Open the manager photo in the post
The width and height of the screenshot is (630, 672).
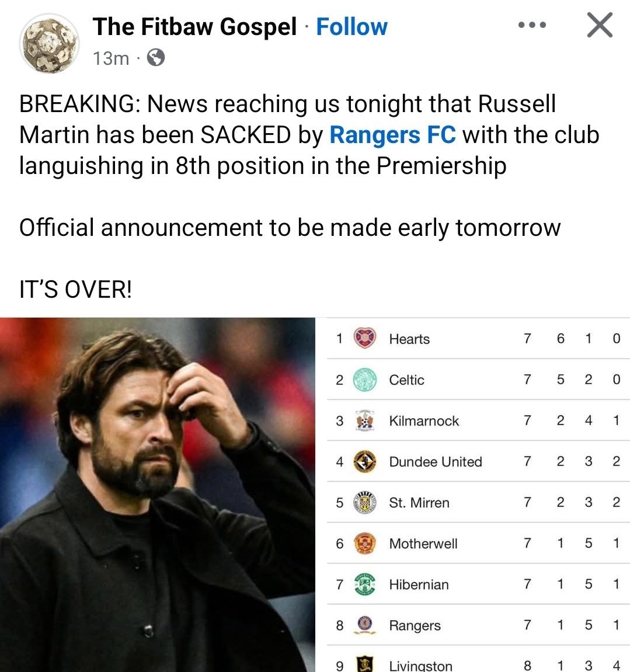[158, 495]
